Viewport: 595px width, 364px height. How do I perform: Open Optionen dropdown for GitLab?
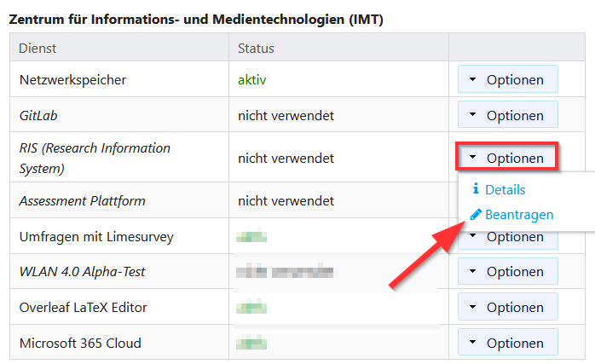(x=507, y=115)
